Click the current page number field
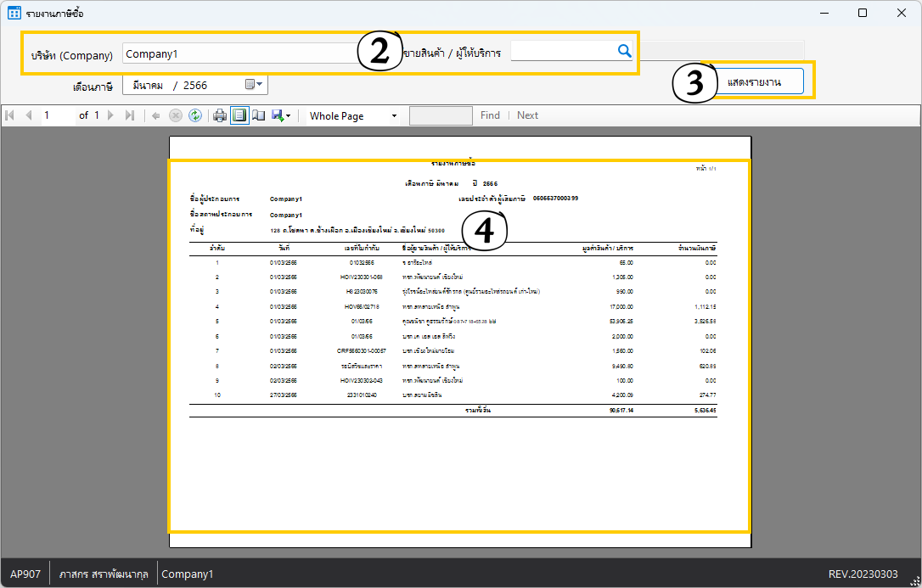 tap(58, 115)
